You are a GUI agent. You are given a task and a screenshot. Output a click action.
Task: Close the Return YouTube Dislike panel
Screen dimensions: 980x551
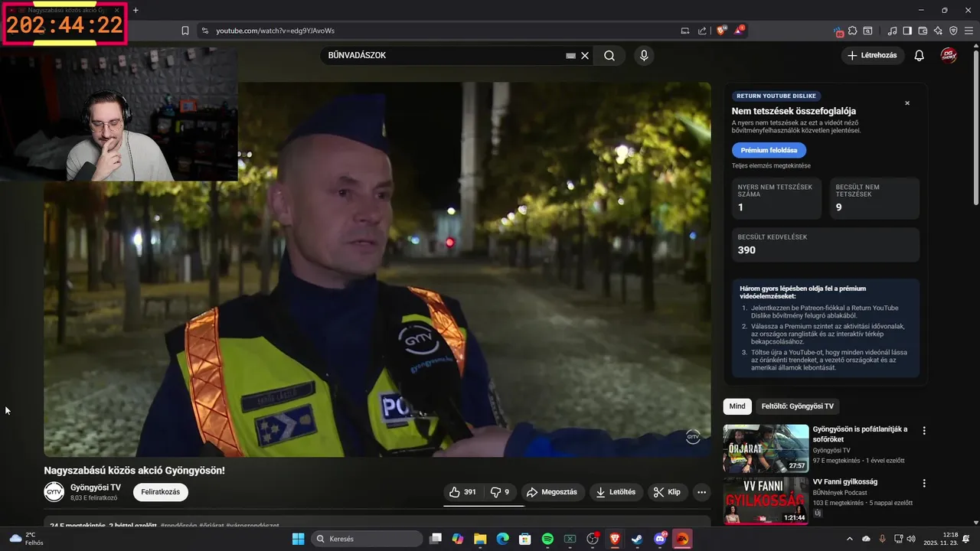(x=907, y=103)
